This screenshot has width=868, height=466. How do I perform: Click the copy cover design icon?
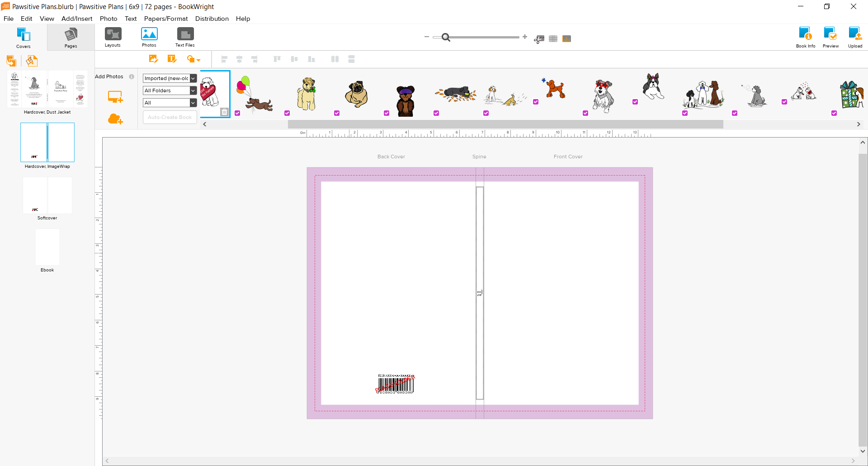coord(11,61)
